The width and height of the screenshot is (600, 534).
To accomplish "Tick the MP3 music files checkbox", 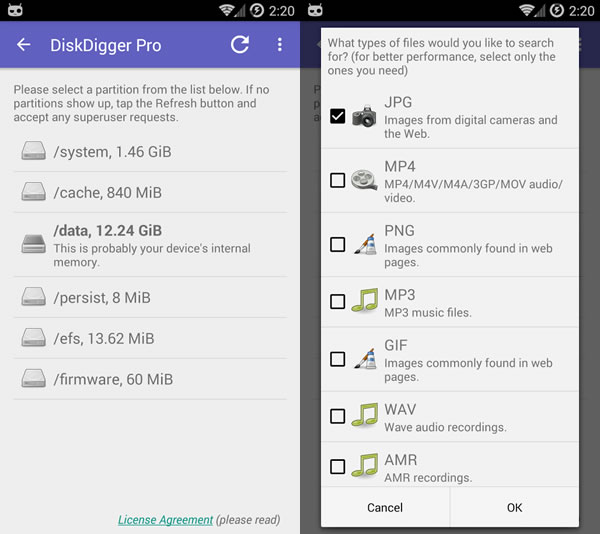I will [x=337, y=301].
